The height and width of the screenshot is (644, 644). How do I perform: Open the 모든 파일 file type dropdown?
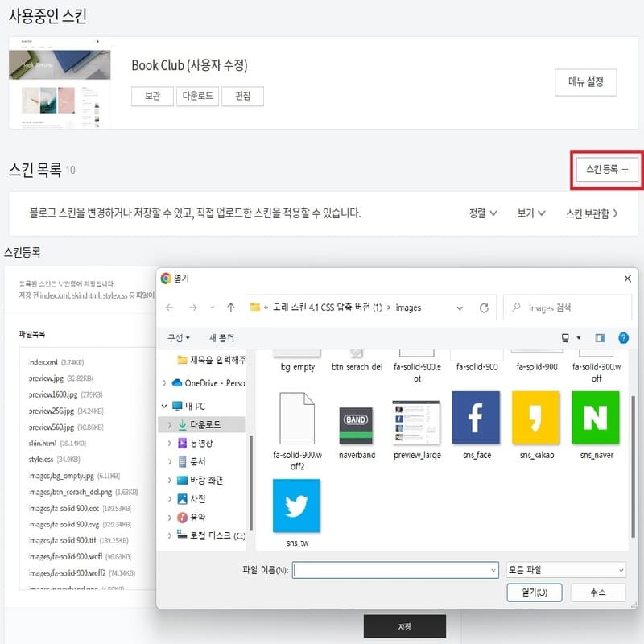[x=564, y=569]
